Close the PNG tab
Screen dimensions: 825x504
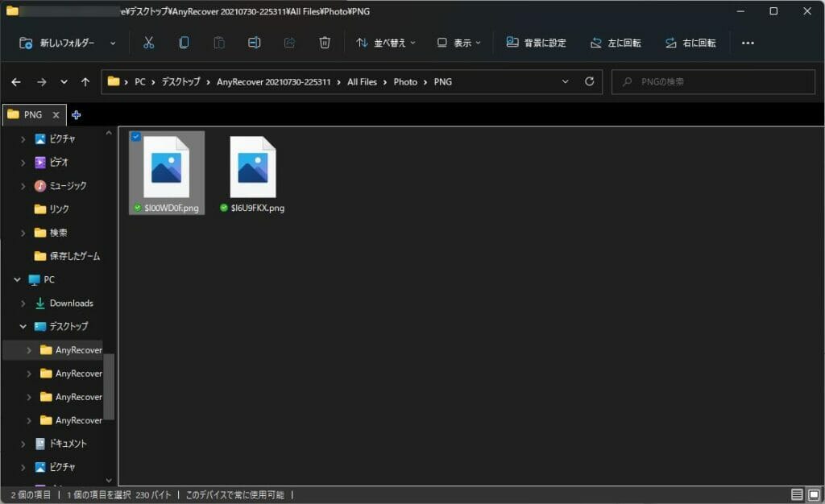[x=56, y=114]
